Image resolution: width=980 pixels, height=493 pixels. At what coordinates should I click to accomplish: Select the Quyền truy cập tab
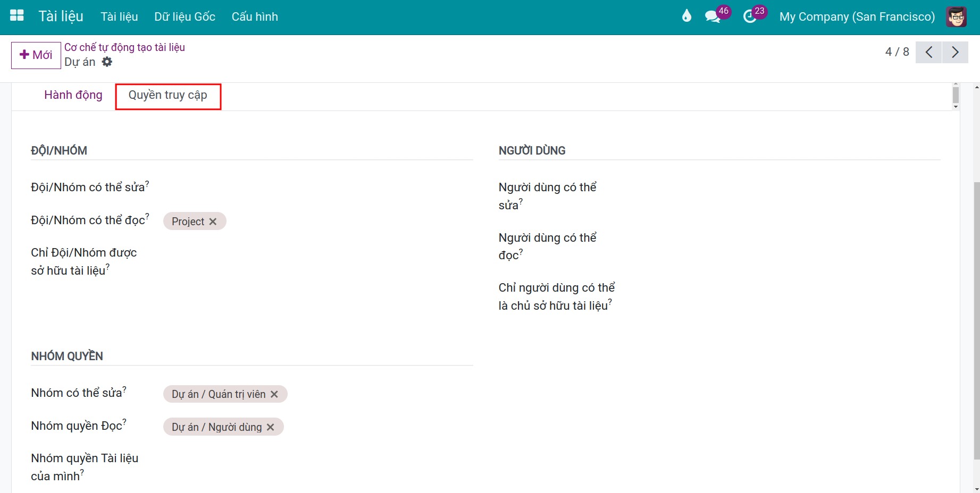[x=168, y=95]
